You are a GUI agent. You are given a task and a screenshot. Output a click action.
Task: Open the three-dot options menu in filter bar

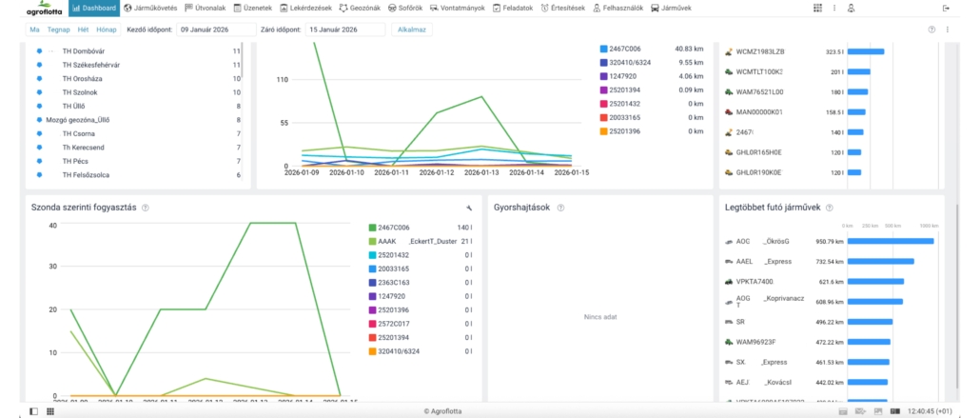click(x=948, y=30)
